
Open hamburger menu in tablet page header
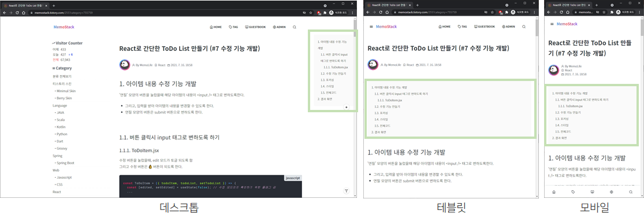click(371, 27)
